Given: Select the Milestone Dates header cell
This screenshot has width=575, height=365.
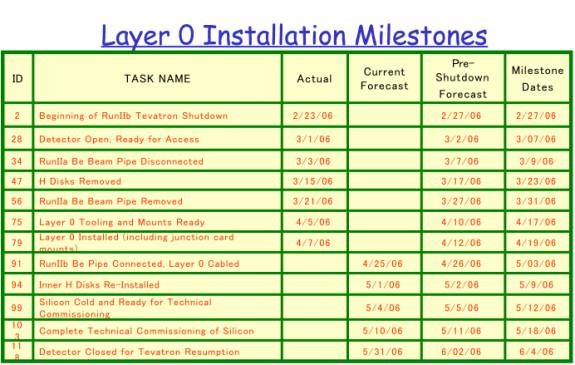Looking at the screenshot, I should (x=538, y=79).
